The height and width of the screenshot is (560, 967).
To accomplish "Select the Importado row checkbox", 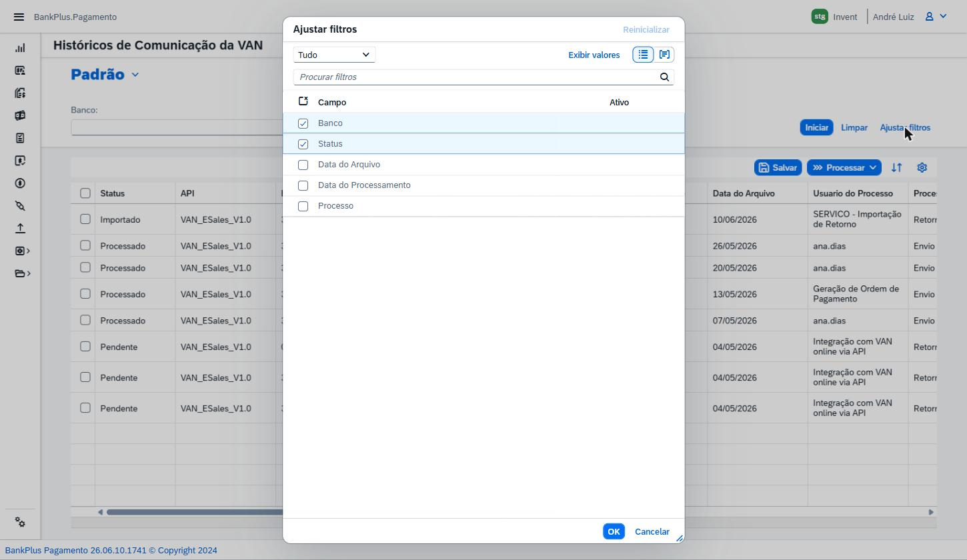I will tap(85, 219).
